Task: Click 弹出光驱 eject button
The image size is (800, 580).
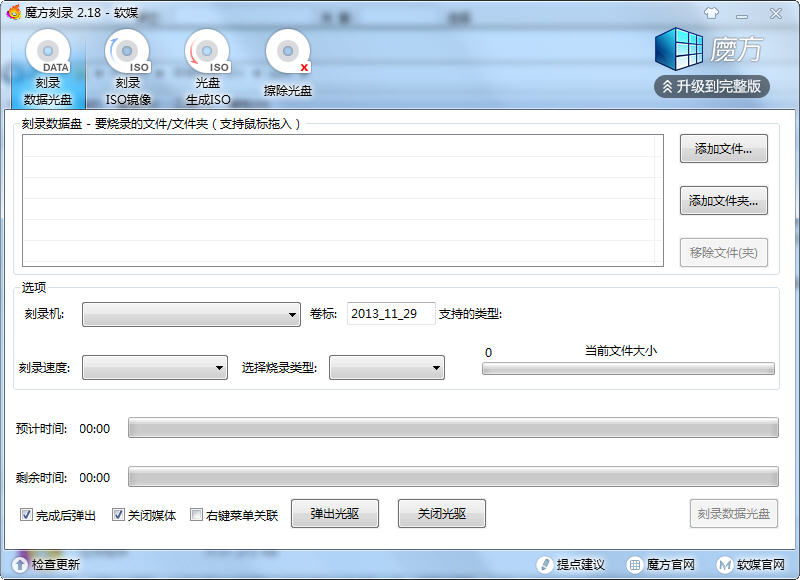Action: [335, 513]
